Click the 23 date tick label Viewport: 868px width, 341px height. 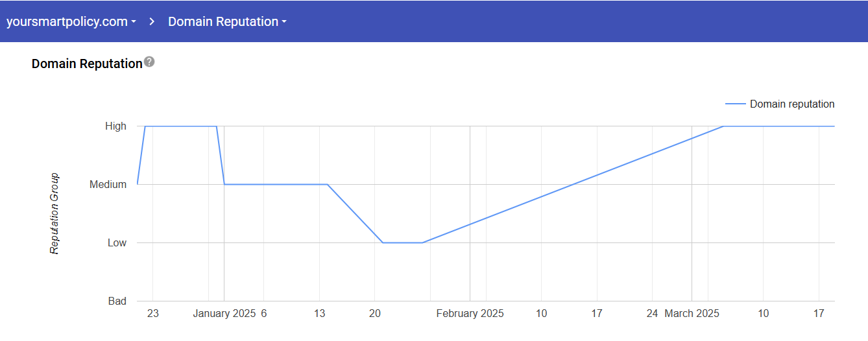pos(152,314)
